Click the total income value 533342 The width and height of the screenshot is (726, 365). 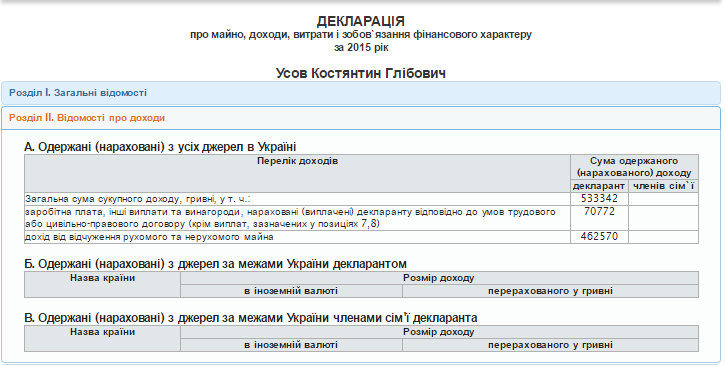[599, 199]
